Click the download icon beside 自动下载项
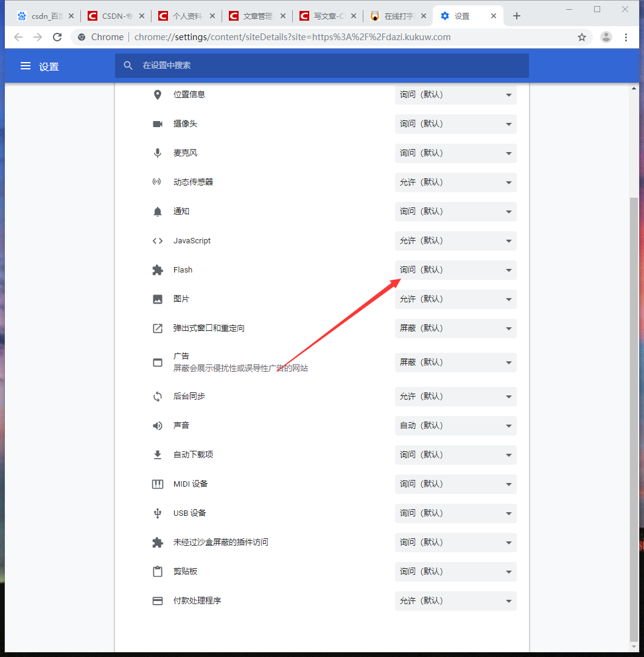Screen dimensions: 644x657 tap(157, 454)
